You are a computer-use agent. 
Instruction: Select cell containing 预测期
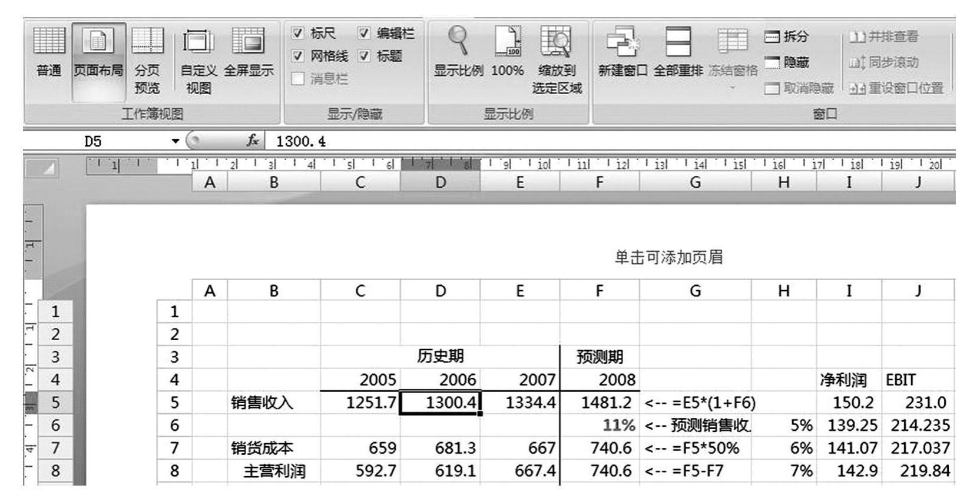point(600,357)
